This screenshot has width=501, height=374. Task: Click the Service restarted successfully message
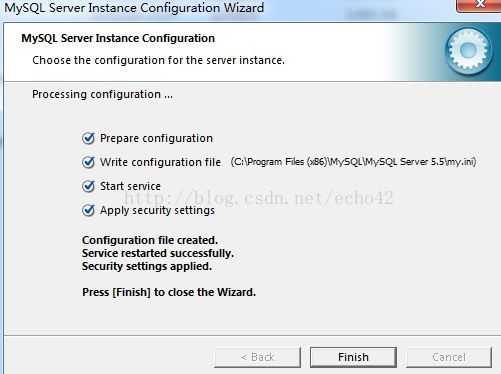(158, 253)
